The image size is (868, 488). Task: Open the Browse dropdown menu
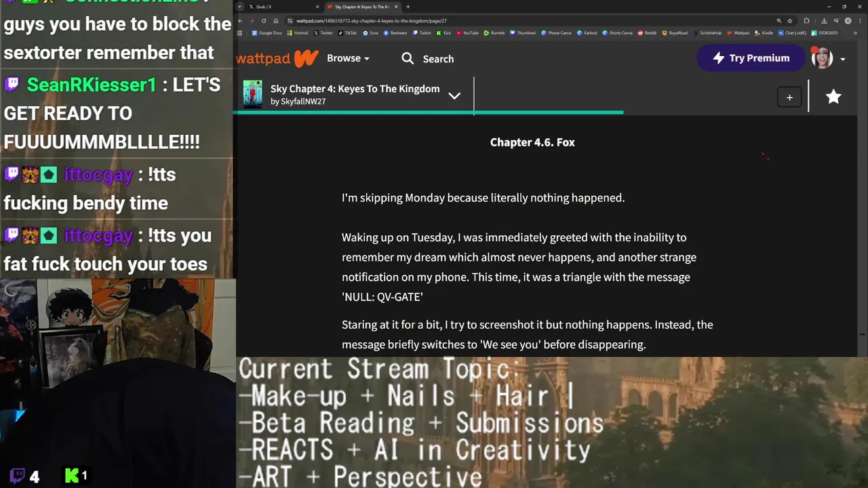(348, 58)
